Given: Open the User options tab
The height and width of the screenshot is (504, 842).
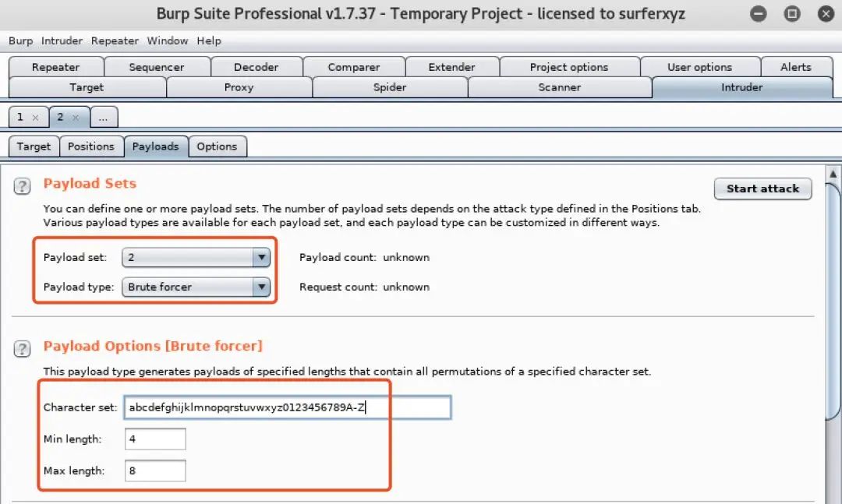Looking at the screenshot, I should (x=699, y=67).
